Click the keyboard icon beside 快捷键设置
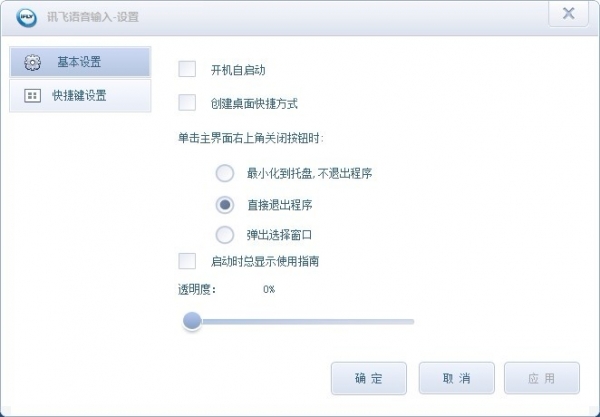This screenshot has height=417, width=600. tap(31, 96)
